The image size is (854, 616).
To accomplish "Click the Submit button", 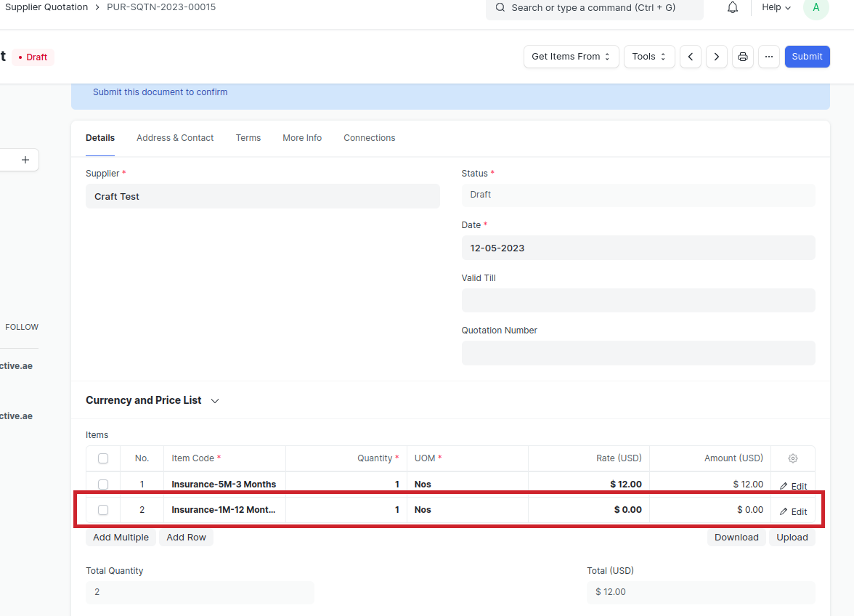I will tap(807, 56).
